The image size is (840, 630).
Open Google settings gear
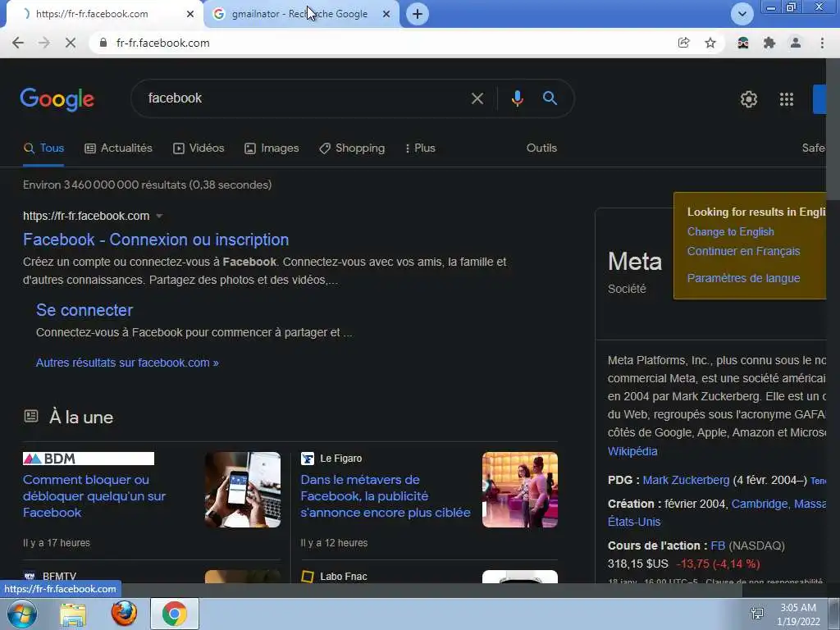748,99
